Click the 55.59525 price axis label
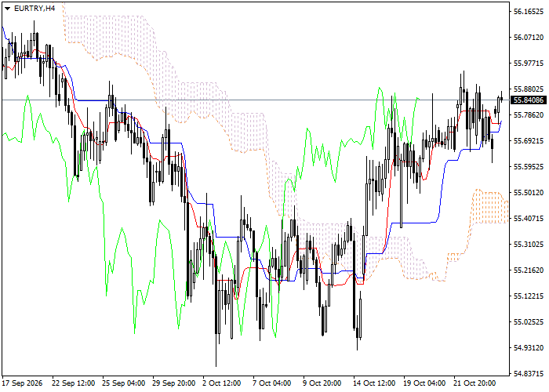 (529, 167)
